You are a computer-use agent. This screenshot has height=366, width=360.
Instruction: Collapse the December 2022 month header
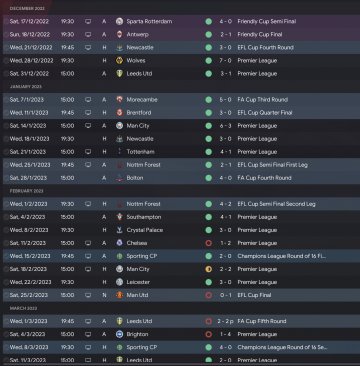pyautogui.click(x=27, y=8)
